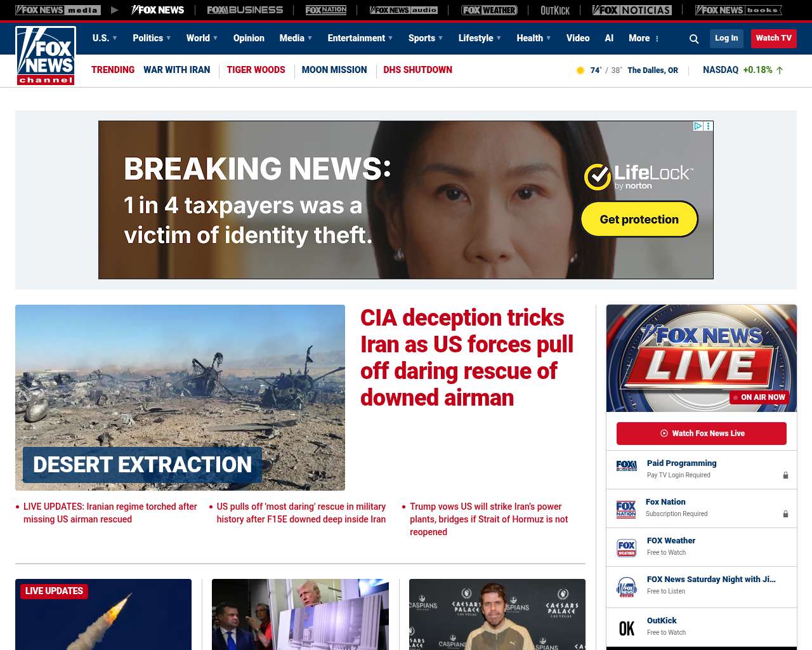Open Fox Business logo in top bar
This screenshot has height=650, width=812.
[245, 10]
